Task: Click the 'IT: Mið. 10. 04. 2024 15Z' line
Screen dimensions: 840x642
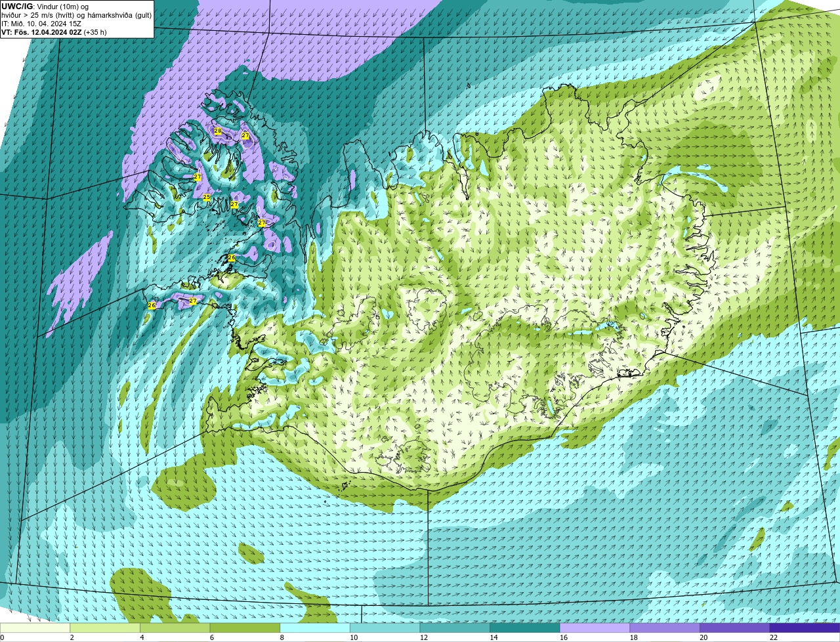Action: pyautogui.click(x=41, y=24)
